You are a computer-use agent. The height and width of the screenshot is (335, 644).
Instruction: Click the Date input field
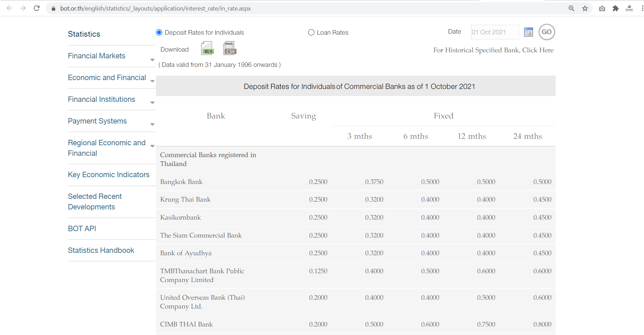(x=495, y=32)
